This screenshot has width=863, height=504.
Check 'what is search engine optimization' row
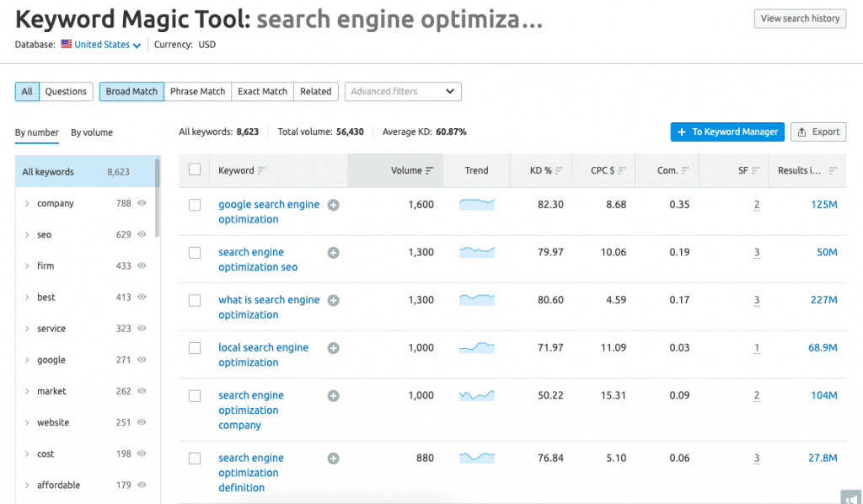(195, 300)
